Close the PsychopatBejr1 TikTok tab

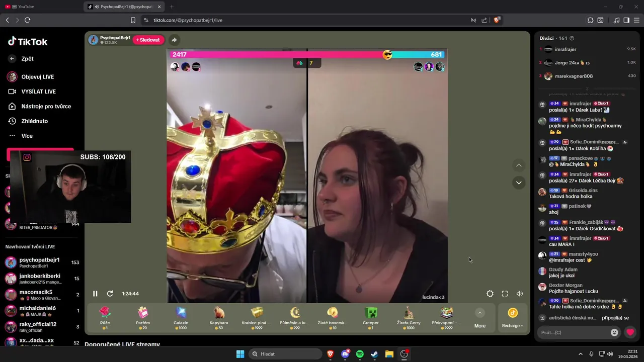(159, 7)
